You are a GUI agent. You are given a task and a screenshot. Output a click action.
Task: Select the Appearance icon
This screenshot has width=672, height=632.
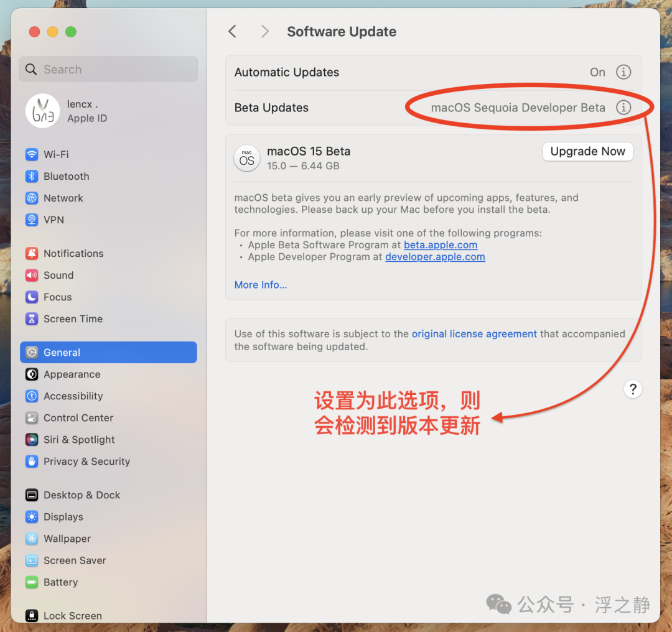pyautogui.click(x=32, y=374)
